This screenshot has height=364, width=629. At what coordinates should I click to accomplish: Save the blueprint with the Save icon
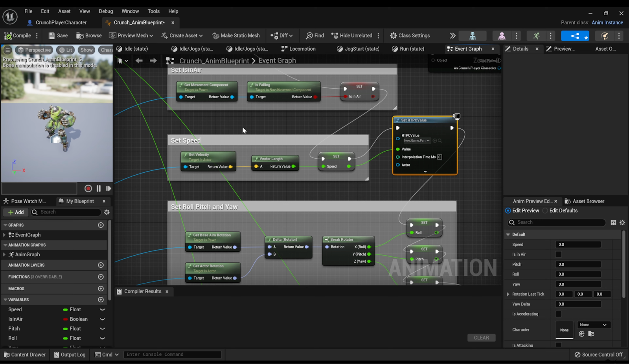click(52, 36)
